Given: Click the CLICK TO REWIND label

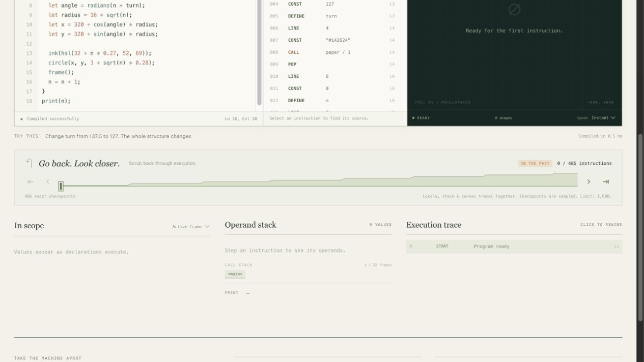Looking at the screenshot, I should (601, 225).
